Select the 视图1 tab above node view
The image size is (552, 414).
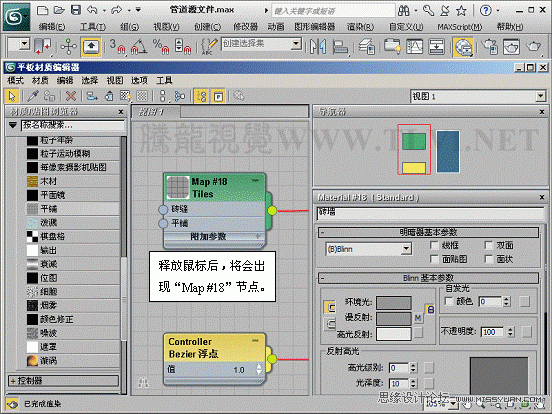[156, 112]
